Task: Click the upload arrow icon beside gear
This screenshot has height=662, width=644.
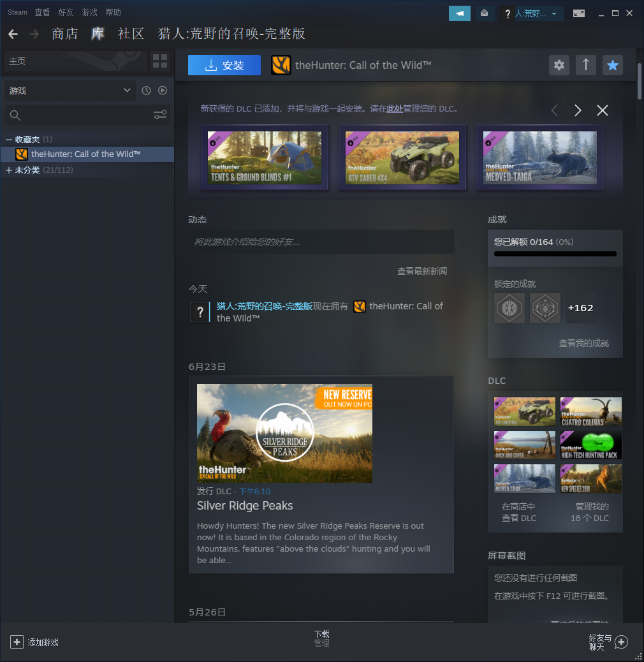Action: (586, 65)
